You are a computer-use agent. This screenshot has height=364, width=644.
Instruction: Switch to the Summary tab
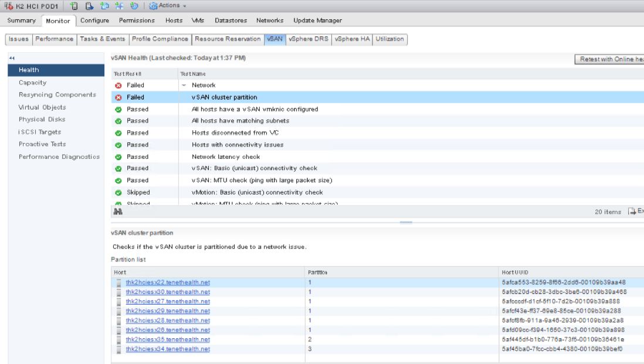[x=21, y=21]
